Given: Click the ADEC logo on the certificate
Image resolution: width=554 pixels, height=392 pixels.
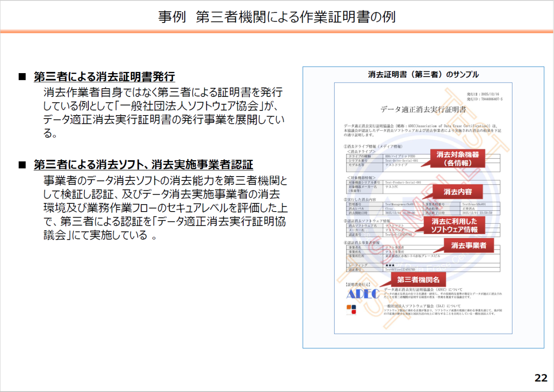Looking at the screenshot, I should point(363,294).
